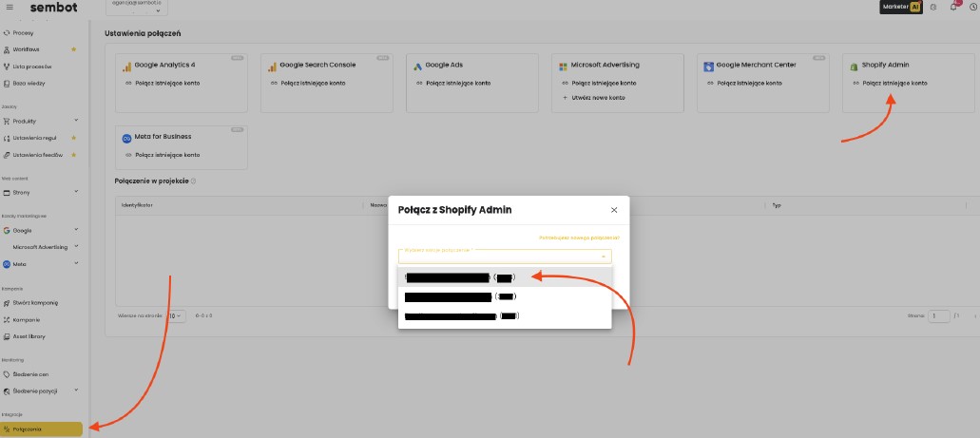Click Potrzebujesz nowego połączenia link
The width and height of the screenshot is (980, 438).
point(580,238)
